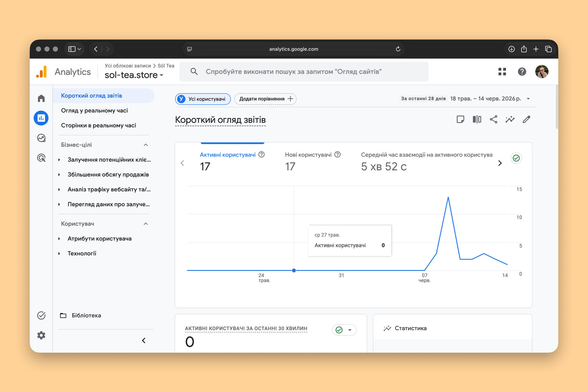Open realtime card status dropdown

click(344, 330)
